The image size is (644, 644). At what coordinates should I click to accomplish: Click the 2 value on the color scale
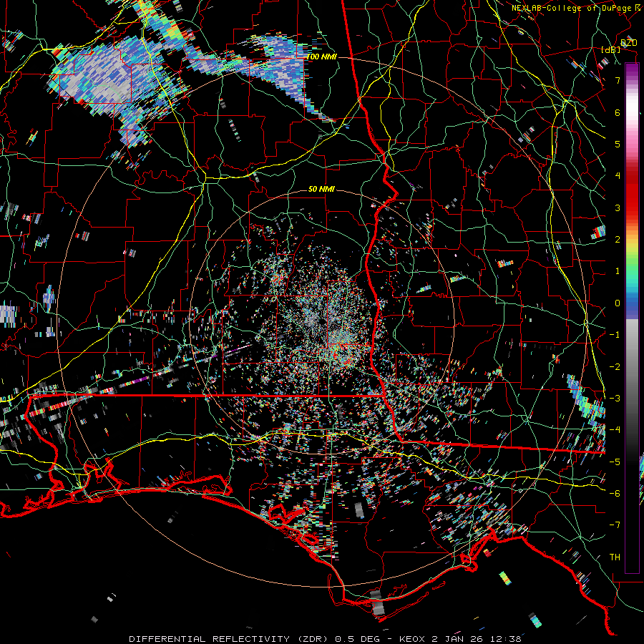pos(618,240)
